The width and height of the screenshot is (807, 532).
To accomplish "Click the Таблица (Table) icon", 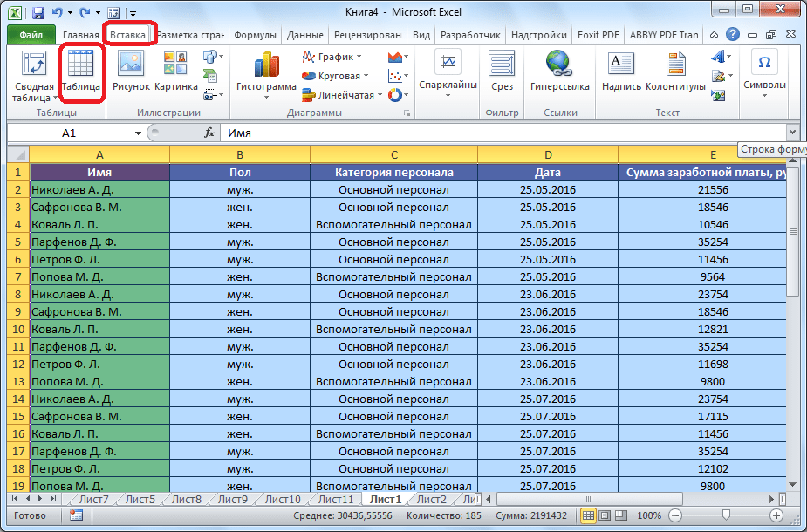I will pos(81,71).
